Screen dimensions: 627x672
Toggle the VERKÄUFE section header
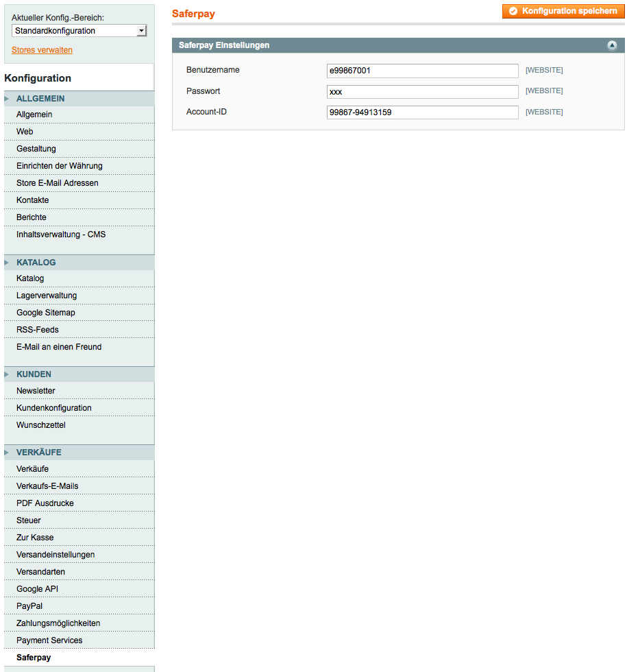39,453
